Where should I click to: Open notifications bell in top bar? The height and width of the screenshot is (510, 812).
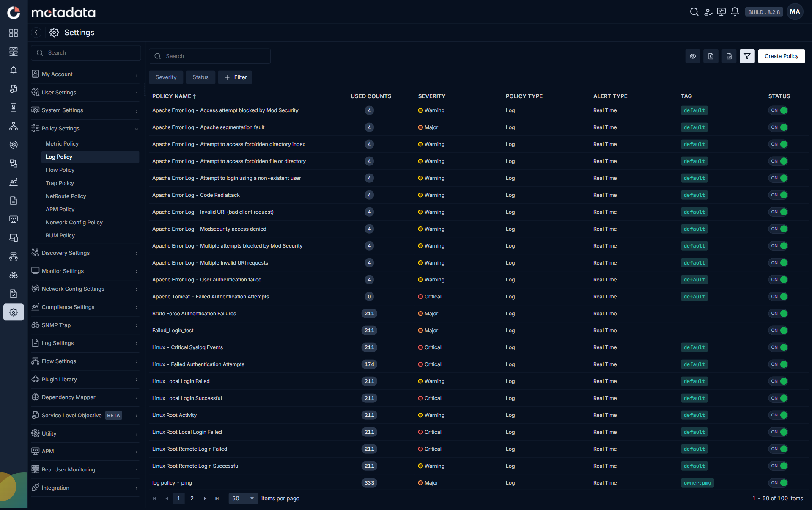tap(735, 12)
